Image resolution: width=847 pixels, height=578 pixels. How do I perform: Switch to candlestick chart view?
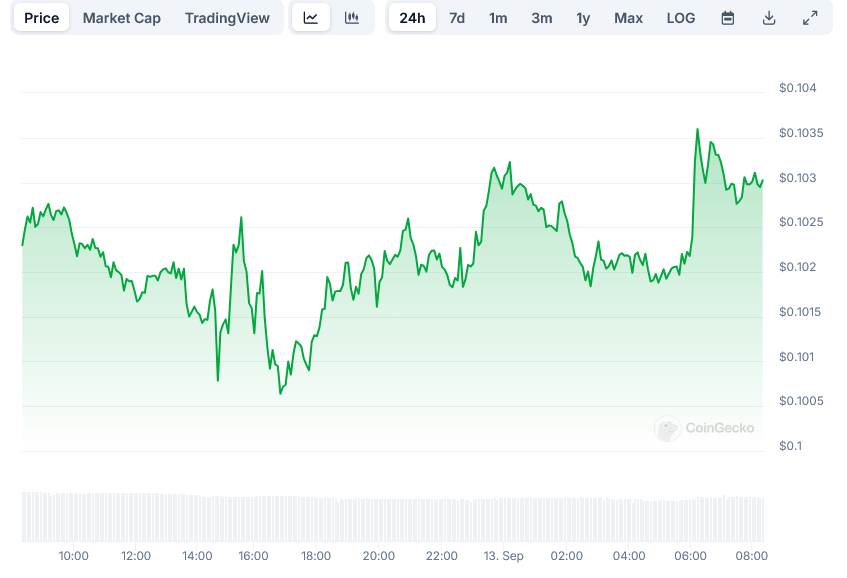pos(352,18)
